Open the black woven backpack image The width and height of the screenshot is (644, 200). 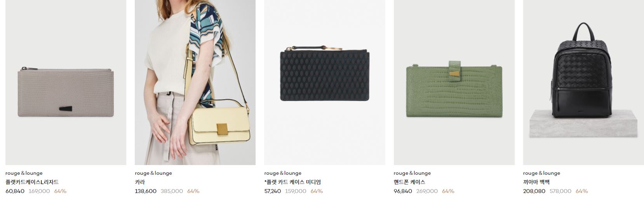(x=583, y=82)
